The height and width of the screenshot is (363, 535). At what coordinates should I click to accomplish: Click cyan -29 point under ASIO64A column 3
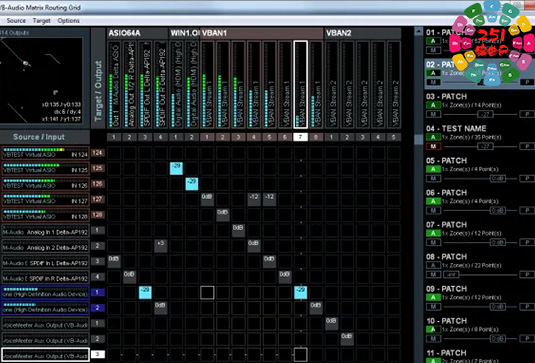pos(145,292)
